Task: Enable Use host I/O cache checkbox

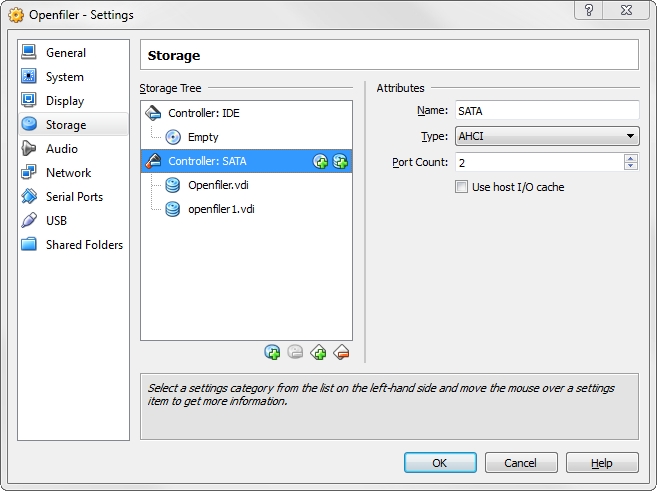Action: [462, 187]
